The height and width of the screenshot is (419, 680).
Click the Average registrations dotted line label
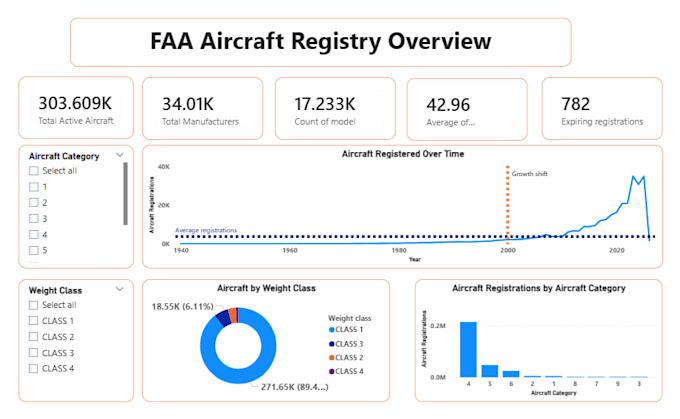point(206,230)
